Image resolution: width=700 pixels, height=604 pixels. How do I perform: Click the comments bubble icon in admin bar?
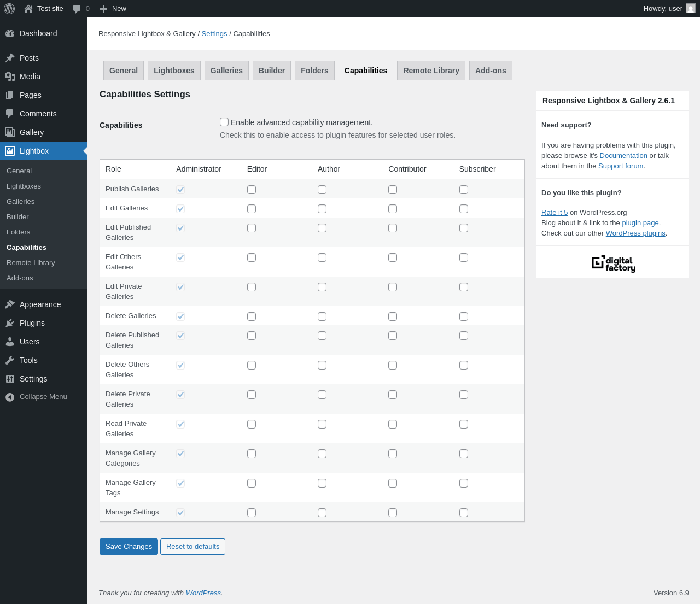tap(77, 9)
